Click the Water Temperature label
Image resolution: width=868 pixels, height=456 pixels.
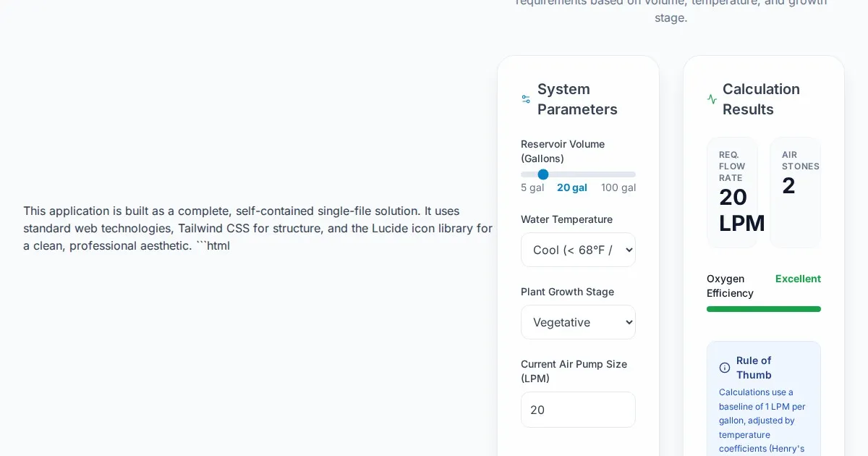pyautogui.click(x=566, y=219)
